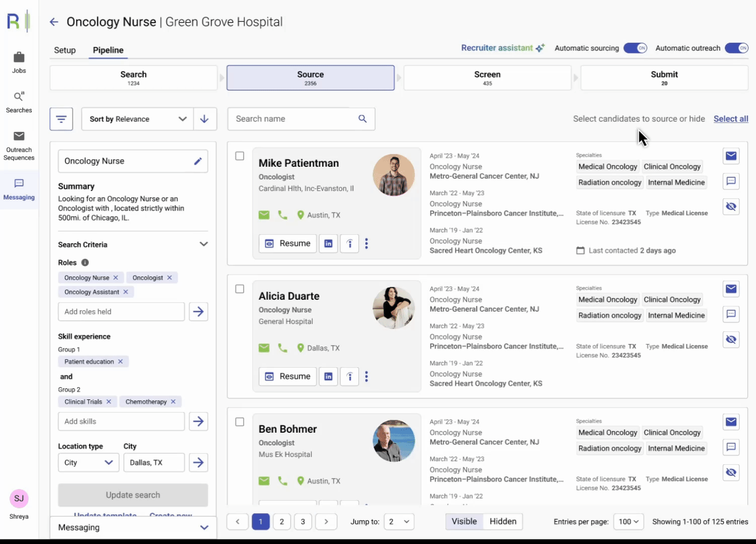Go to page 3 of results
The height and width of the screenshot is (544, 756).
coord(303,521)
